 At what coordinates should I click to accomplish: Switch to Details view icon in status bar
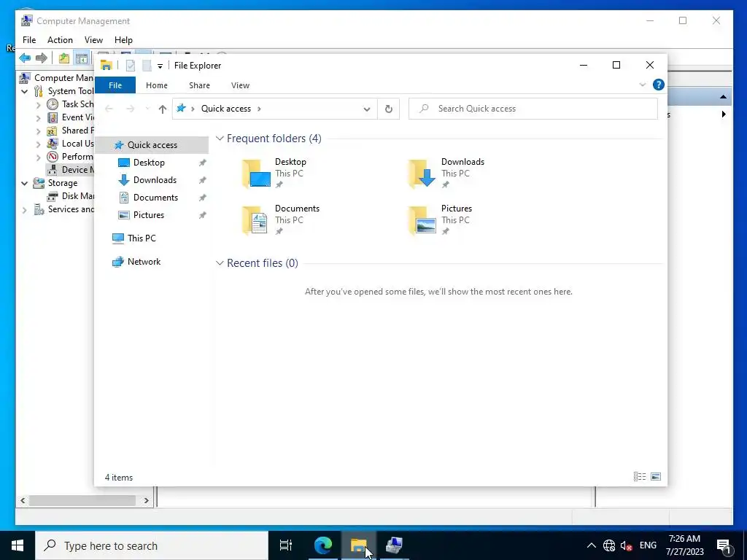[640, 477]
